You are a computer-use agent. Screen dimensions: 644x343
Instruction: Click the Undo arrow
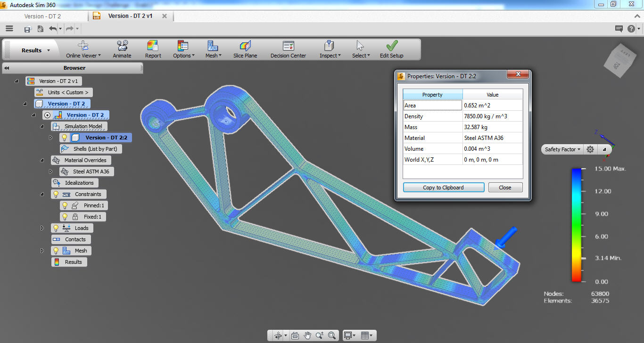(52, 29)
